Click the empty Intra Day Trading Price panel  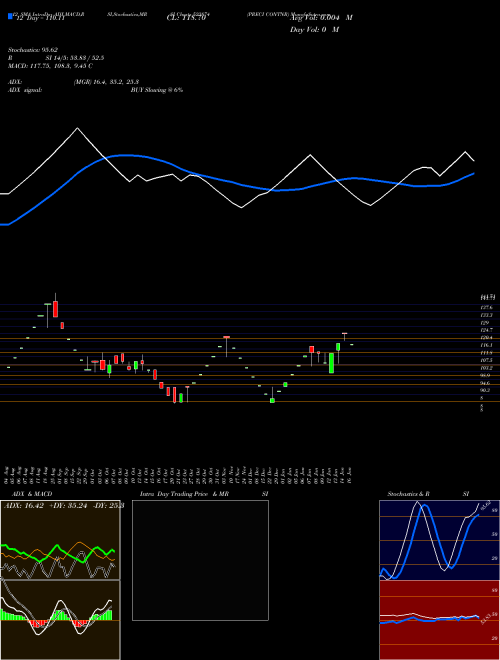pyautogui.click(x=200, y=560)
